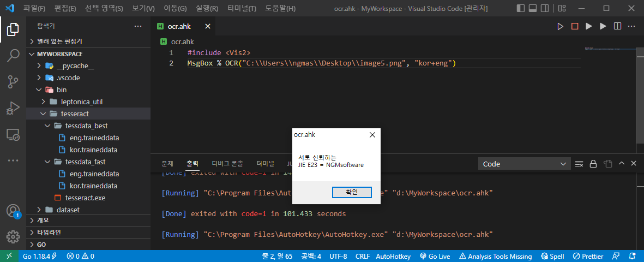Open the Manage settings gear
The width and height of the screenshot is (644, 262).
tap(13, 236)
